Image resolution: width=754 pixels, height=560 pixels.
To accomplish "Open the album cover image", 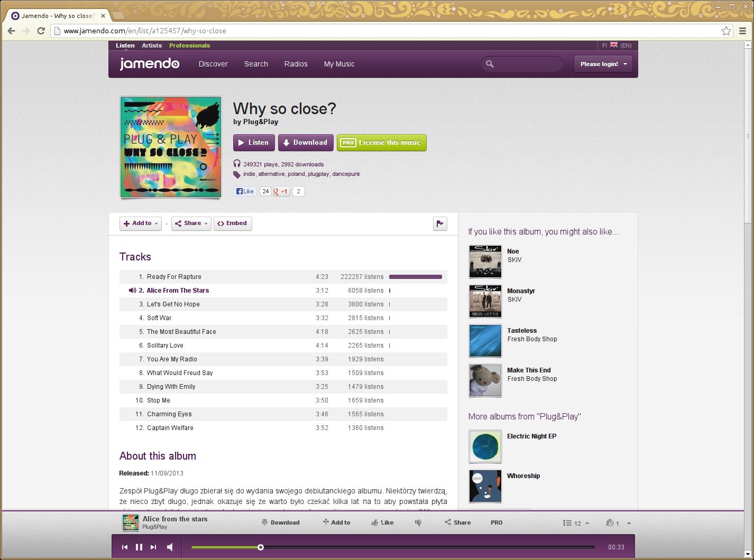I will point(171,147).
